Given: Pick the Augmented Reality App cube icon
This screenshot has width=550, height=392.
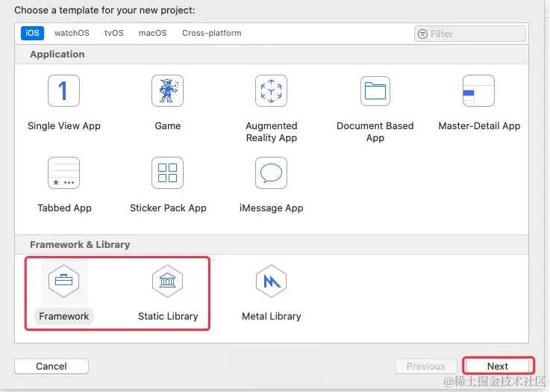Looking at the screenshot, I should (x=271, y=90).
